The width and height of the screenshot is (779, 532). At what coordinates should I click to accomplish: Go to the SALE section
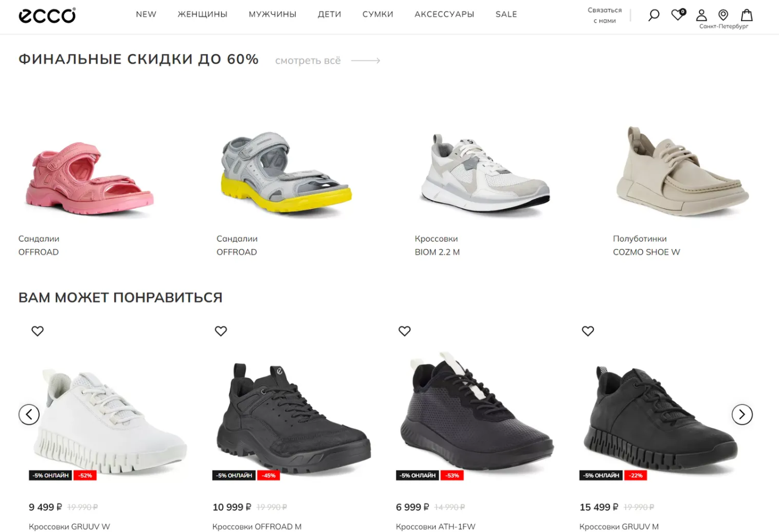click(x=506, y=14)
